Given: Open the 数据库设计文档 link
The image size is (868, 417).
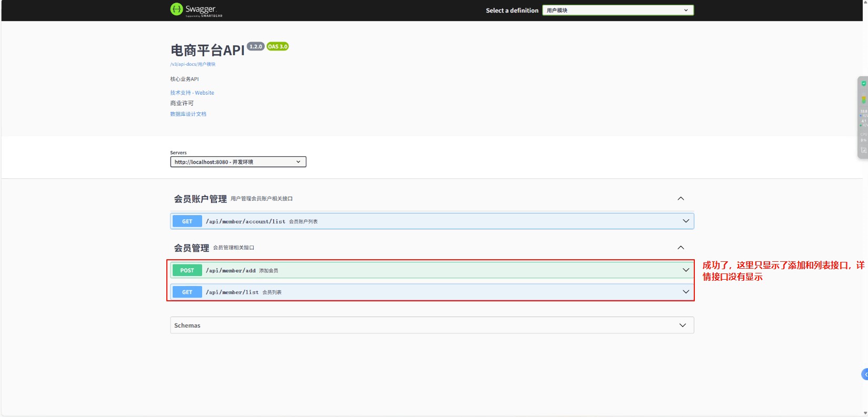Looking at the screenshot, I should pos(188,114).
